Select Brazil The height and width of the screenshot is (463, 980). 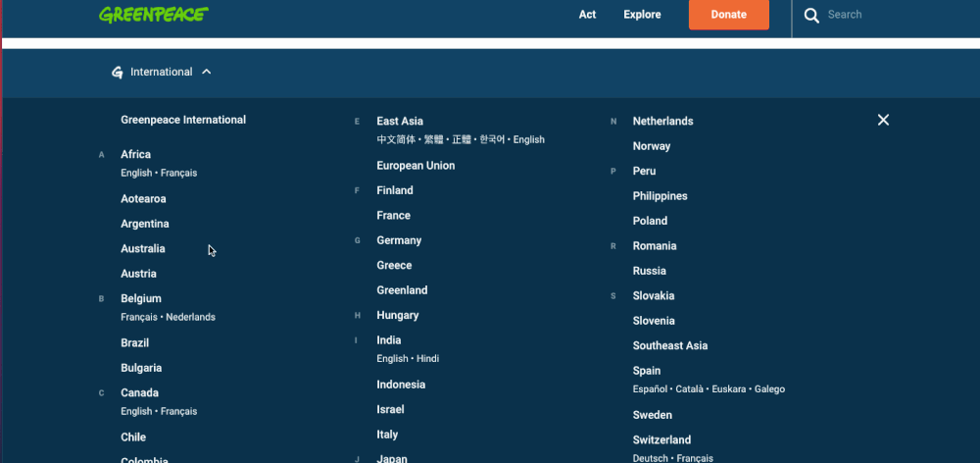[134, 343]
